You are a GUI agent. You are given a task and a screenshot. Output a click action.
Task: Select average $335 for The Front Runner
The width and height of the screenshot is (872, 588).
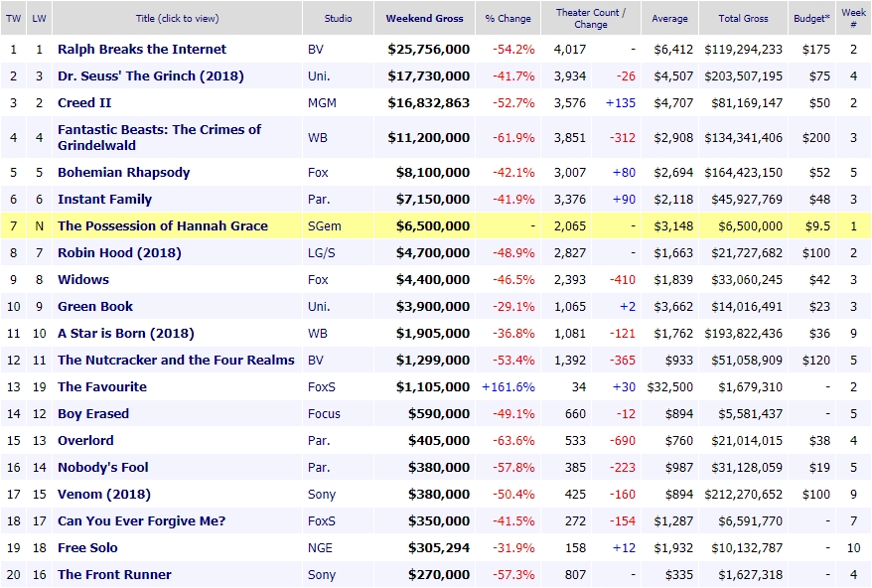tap(679, 575)
